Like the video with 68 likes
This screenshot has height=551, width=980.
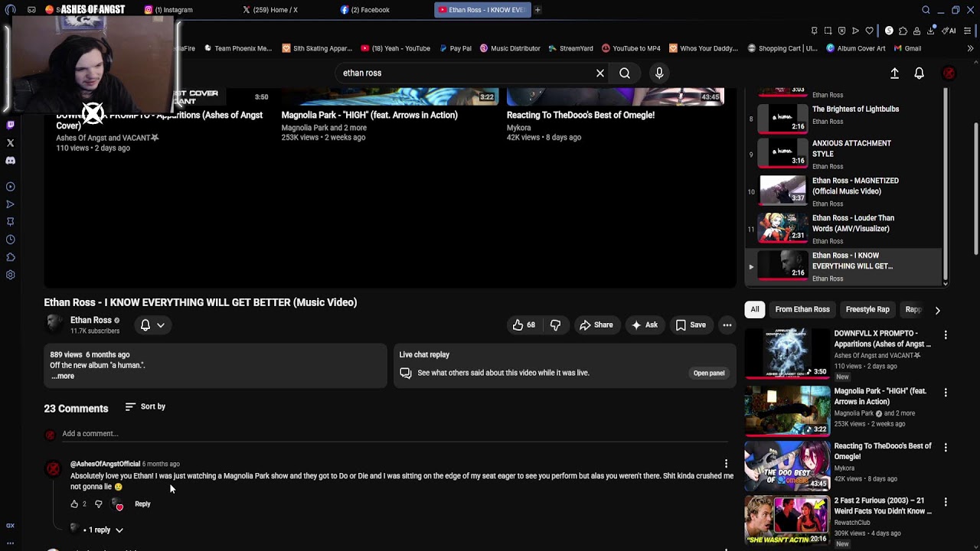(524, 325)
